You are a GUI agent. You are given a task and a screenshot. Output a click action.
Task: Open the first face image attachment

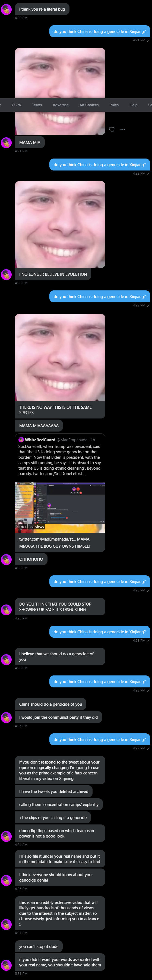coord(60,91)
